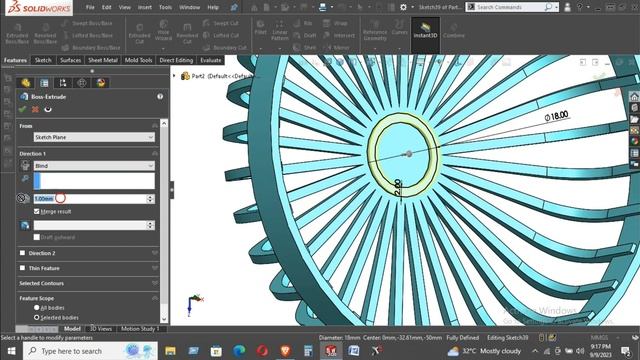The height and width of the screenshot is (360, 640).
Task: Collapse the Direction 1 section chevron
Action: point(155,153)
